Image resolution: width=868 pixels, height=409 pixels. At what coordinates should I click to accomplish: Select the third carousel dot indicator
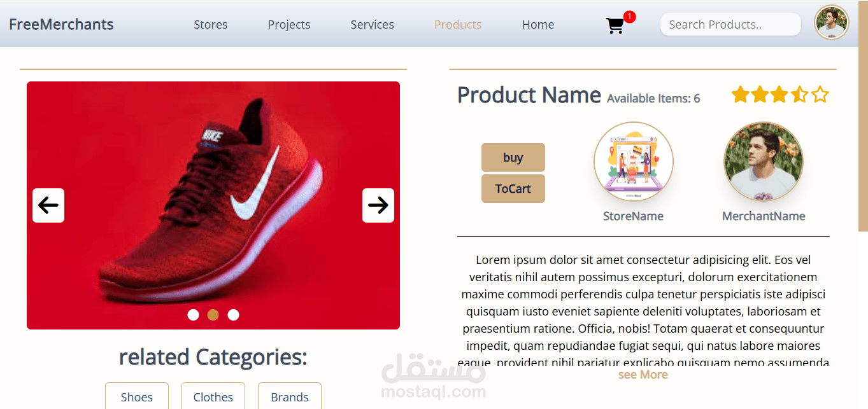pyautogui.click(x=234, y=315)
